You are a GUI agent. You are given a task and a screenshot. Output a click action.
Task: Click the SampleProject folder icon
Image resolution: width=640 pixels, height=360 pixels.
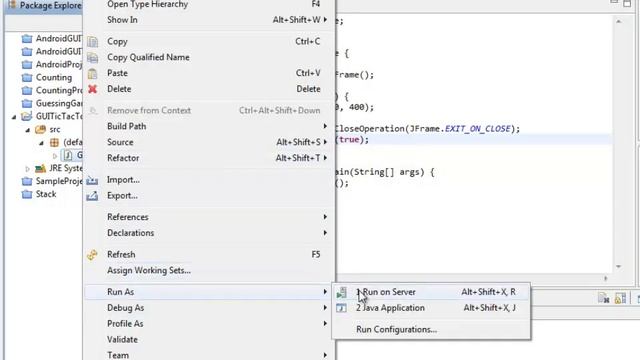tap(27, 181)
